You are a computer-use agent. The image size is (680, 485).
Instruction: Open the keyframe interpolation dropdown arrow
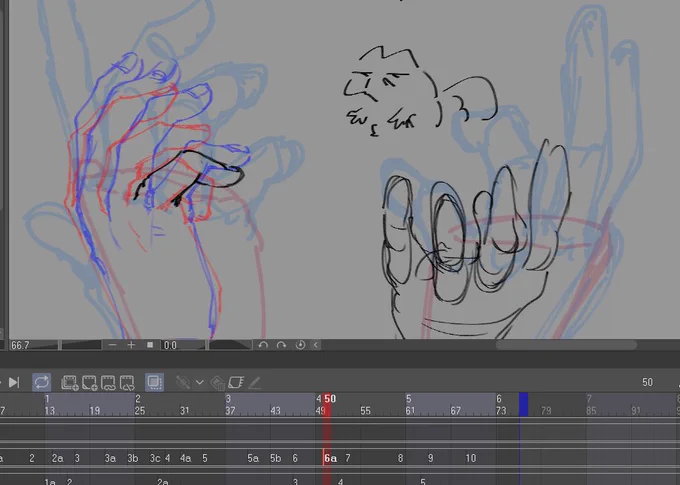pos(199,382)
